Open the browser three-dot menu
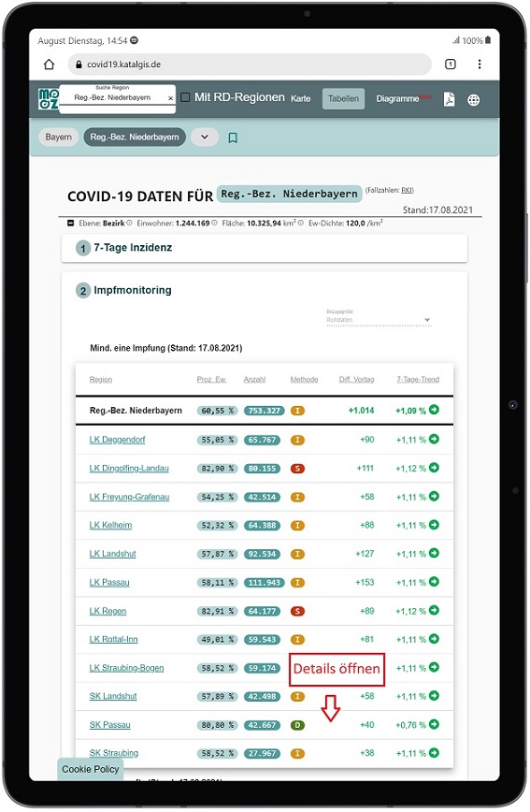Screen dimensions: 530x812 pos(480,65)
